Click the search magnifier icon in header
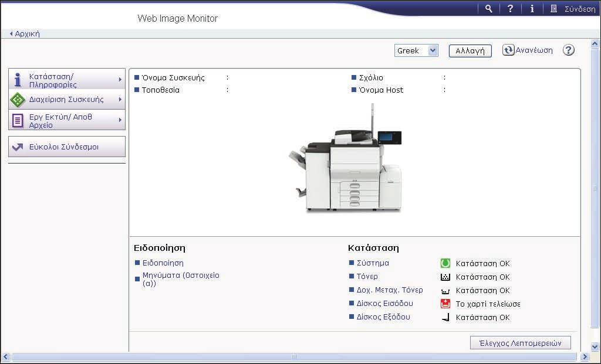601x364 pixels. [488, 8]
